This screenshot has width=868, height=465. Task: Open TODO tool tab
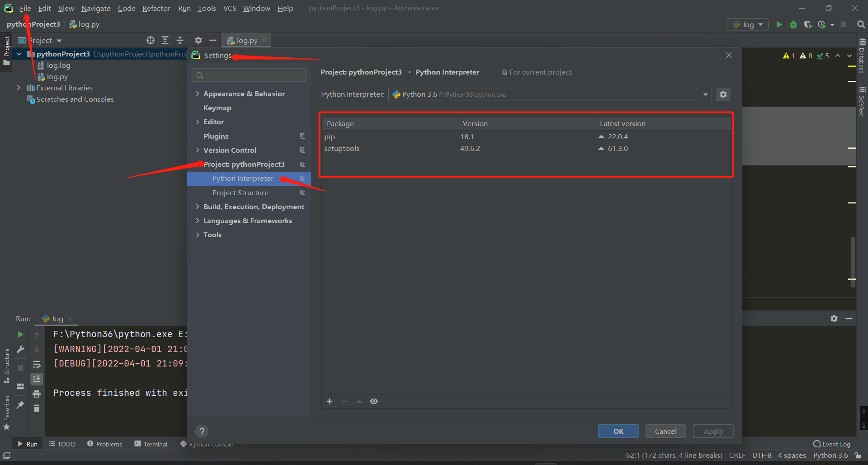click(x=62, y=444)
